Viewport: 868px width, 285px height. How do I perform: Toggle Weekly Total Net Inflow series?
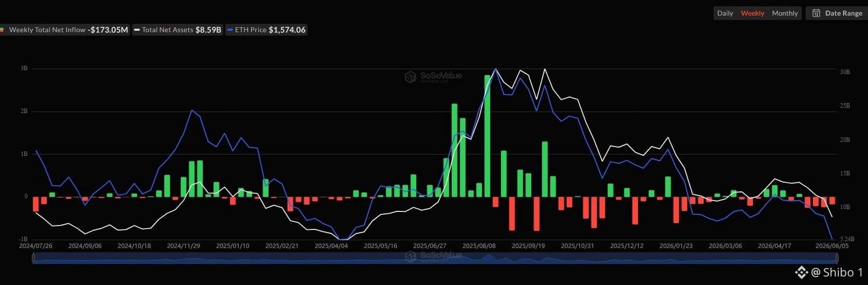coord(65,30)
